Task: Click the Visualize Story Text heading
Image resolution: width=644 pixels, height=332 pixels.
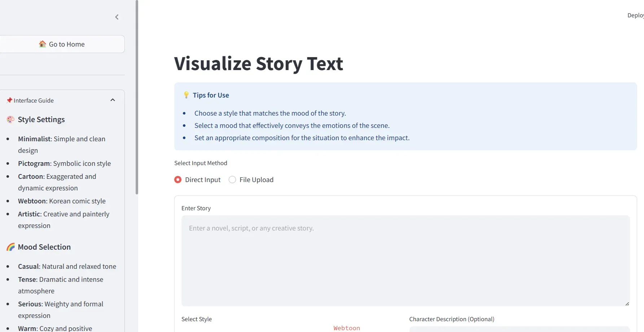Action: click(258, 64)
